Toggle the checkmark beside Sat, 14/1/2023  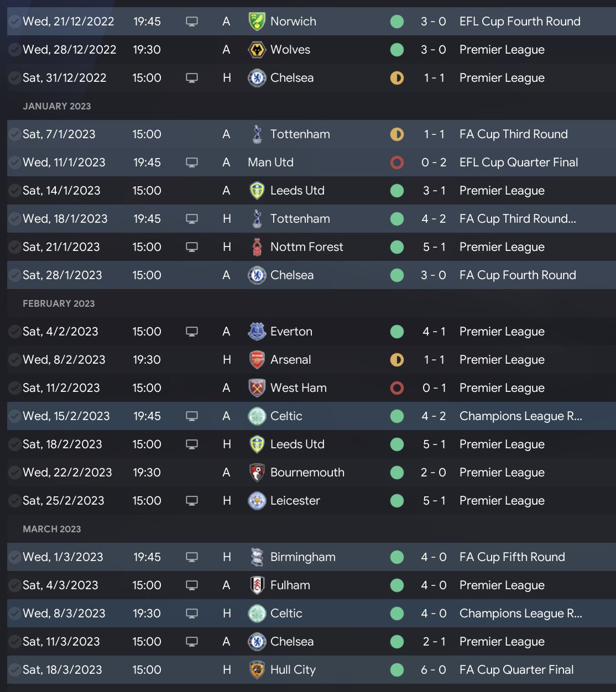click(14, 191)
